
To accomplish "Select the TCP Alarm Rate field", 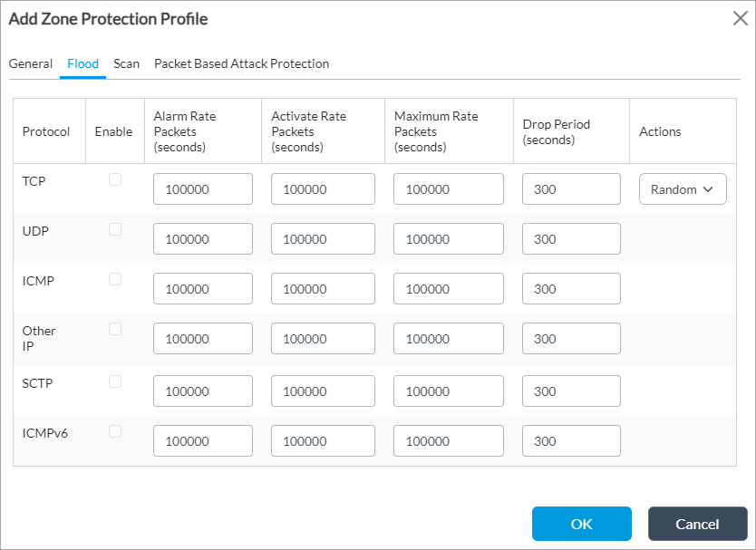I will (202, 188).
